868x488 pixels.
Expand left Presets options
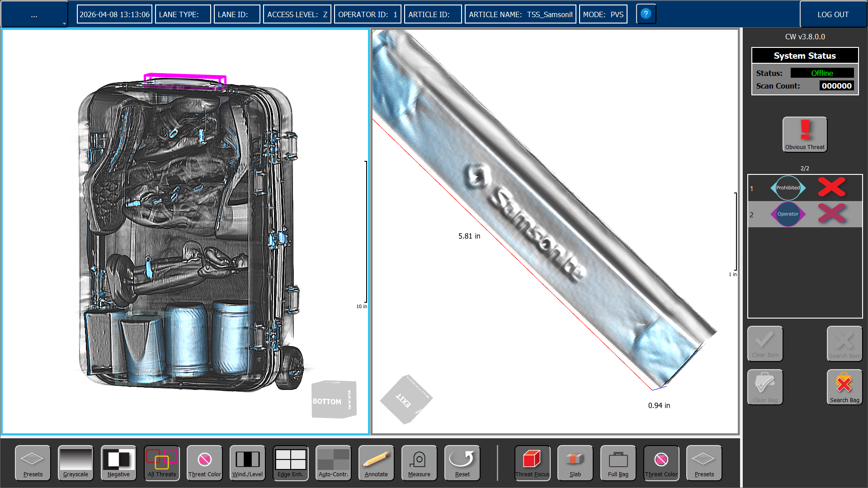[33, 463]
